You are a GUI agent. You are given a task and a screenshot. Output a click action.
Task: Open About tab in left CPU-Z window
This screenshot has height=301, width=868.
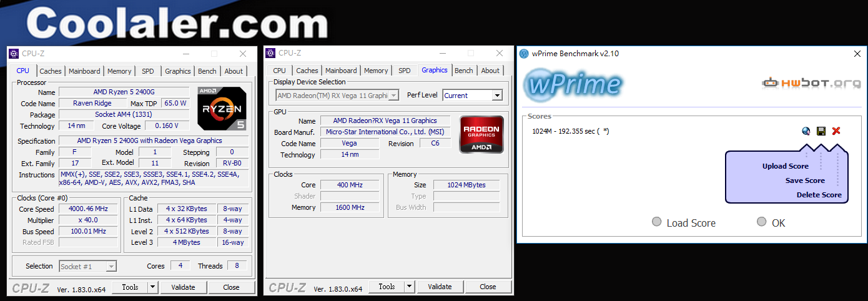[x=234, y=71]
